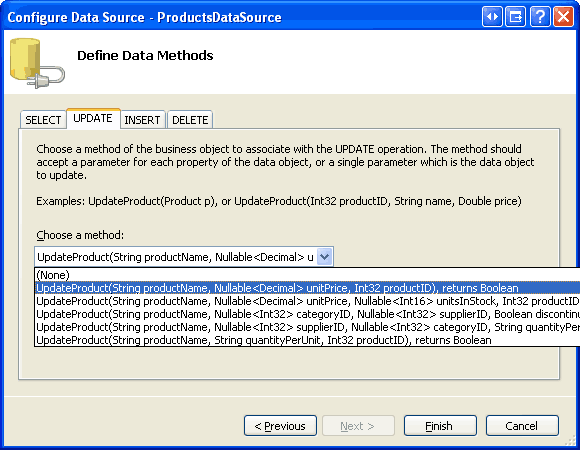Click the left-right arrows title bar icon
The width and height of the screenshot is (580, 450).
tap(492, 17)
